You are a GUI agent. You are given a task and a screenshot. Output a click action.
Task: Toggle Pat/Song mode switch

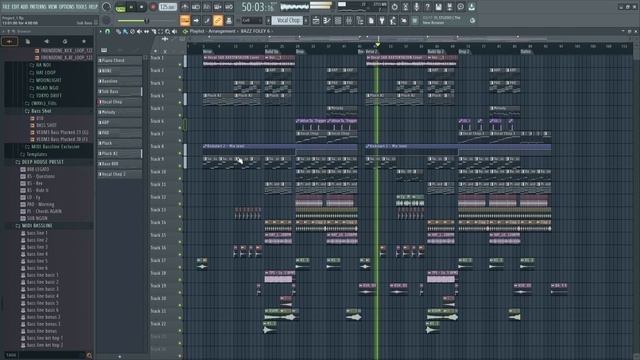tap(120, 7)
